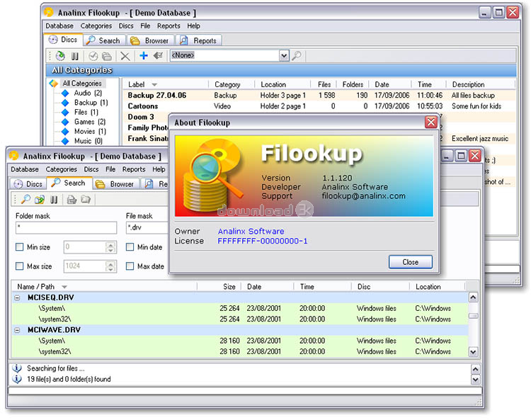Start search with magnifier icon in Search toolbar

click(x=25, y=200)
